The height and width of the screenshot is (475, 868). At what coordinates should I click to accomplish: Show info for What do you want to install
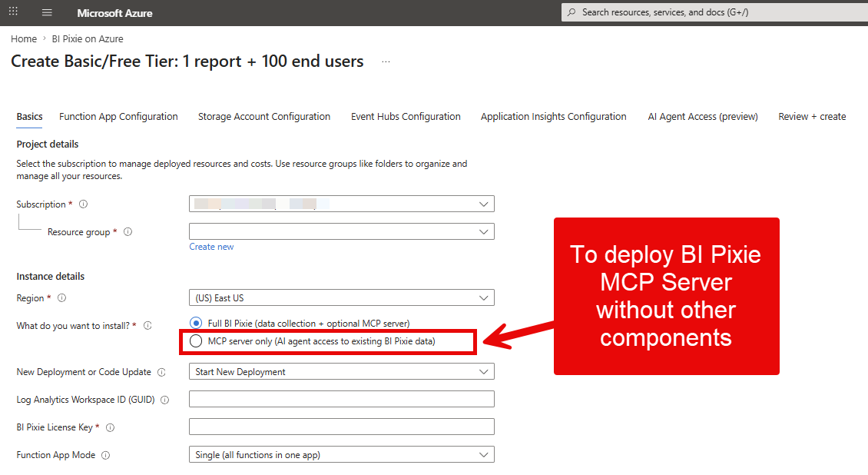147,326
